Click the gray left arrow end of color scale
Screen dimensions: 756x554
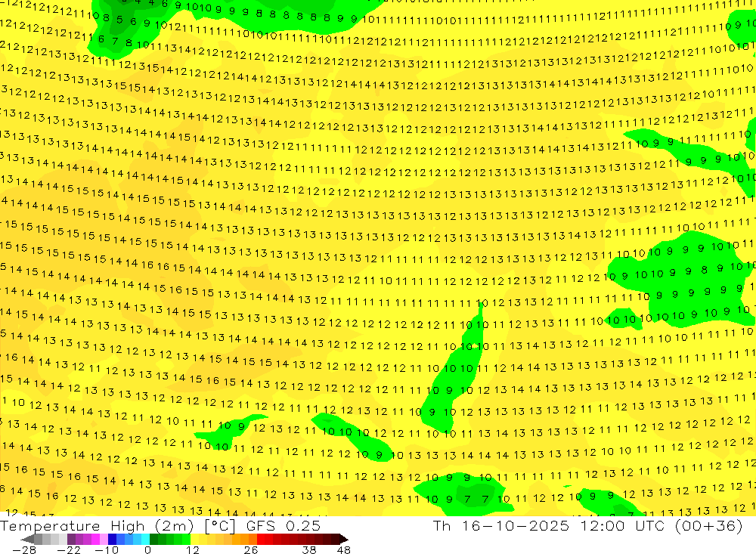click(27, 539)
